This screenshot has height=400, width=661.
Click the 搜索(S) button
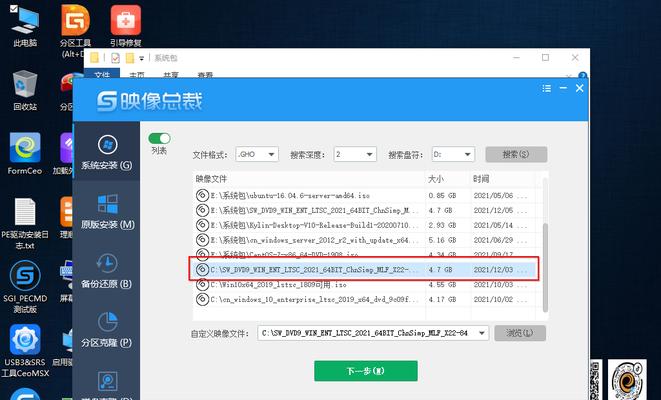[516, 154]
